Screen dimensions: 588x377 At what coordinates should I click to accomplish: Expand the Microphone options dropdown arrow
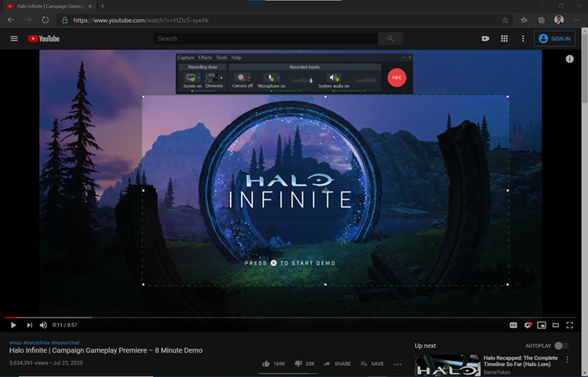pos(279,79)
